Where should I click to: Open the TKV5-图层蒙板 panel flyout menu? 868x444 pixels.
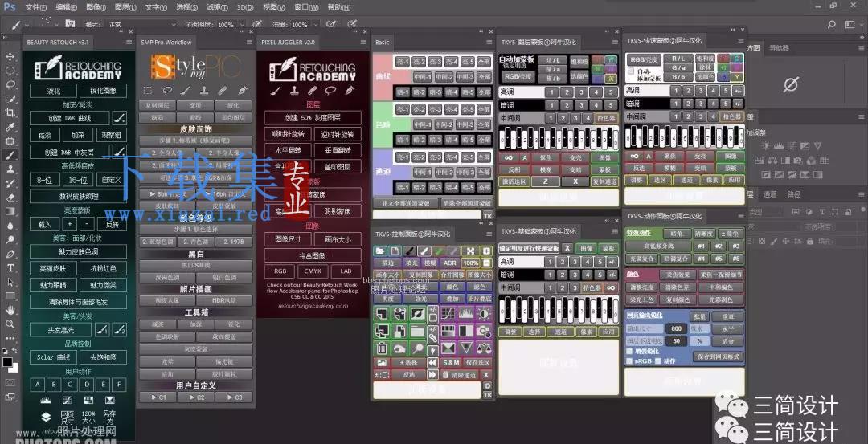click(x=614, y=42)
